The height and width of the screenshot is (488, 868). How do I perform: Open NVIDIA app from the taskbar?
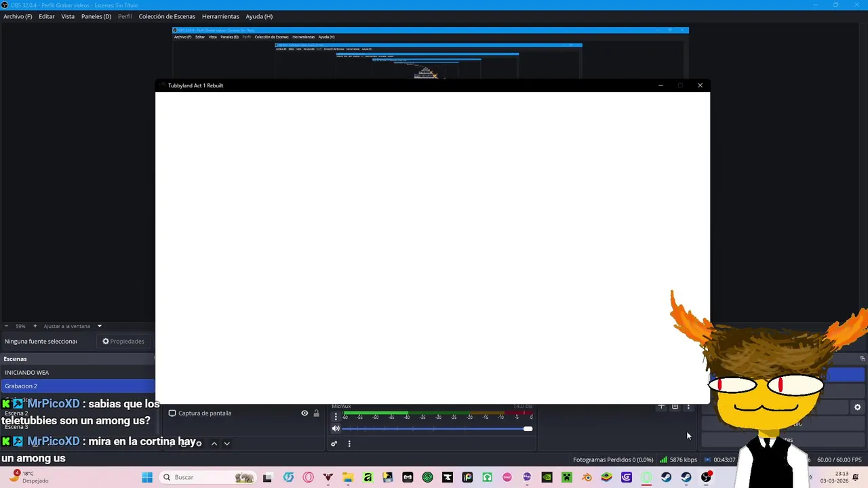coord(547,477)
